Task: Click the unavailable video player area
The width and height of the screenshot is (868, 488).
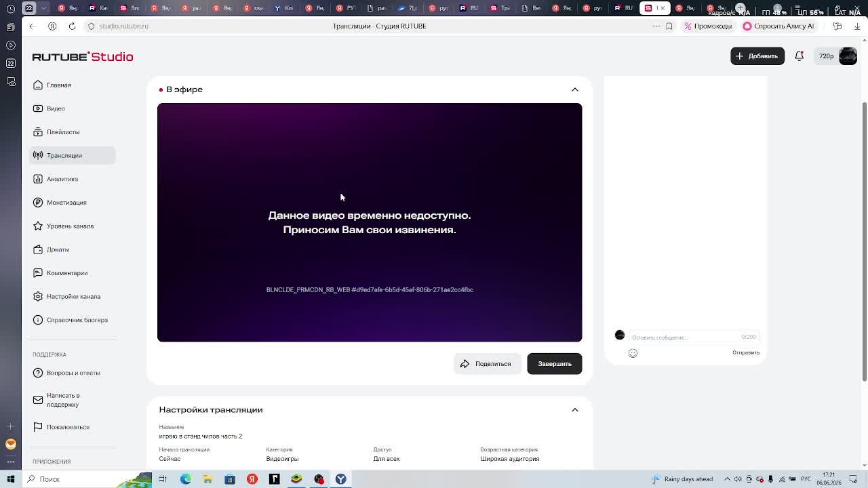Action: [370, 222]
